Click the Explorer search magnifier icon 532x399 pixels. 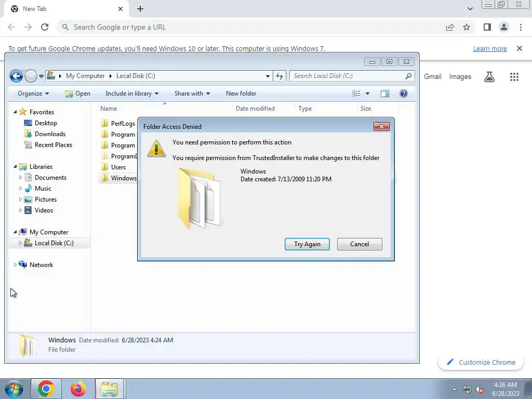(408, 76)
